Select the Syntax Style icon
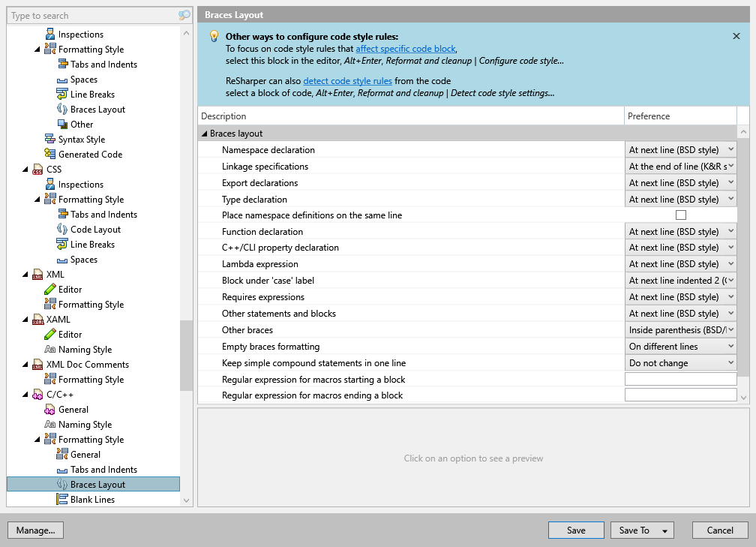Image resolution: width=756 pixels, height=547 pixels. click(50, 139)
